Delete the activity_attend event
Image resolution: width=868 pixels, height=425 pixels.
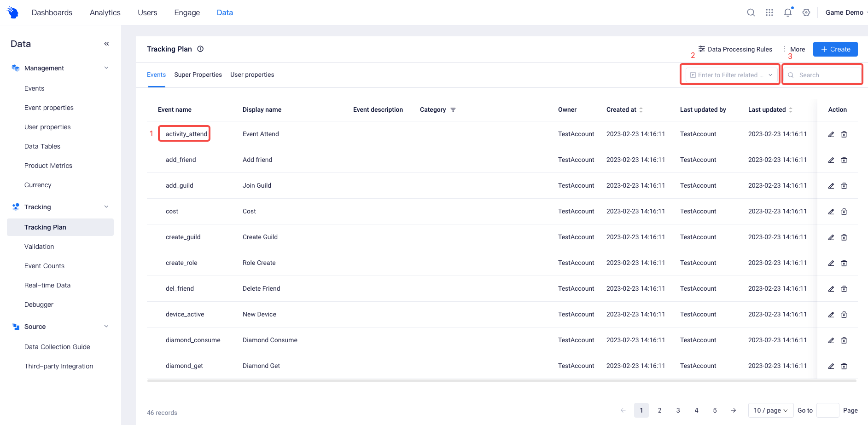pyautogui.click(x=844, y=134)
